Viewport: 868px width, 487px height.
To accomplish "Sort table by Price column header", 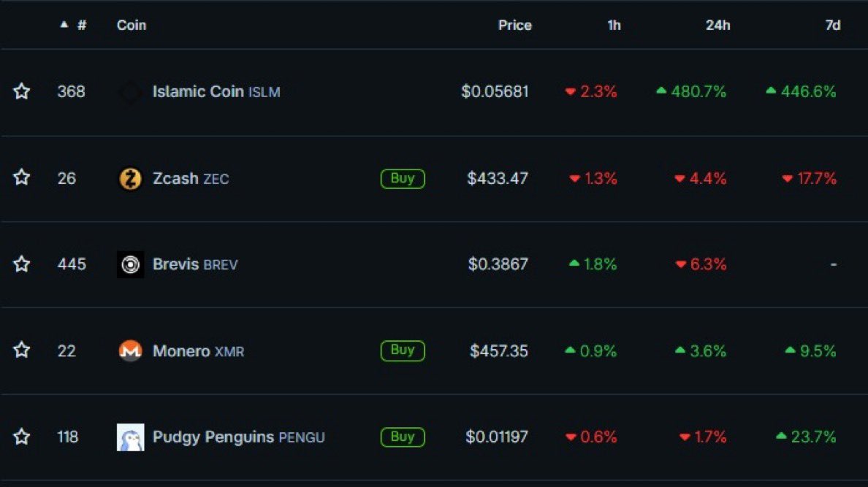I will tap(514, 25).
